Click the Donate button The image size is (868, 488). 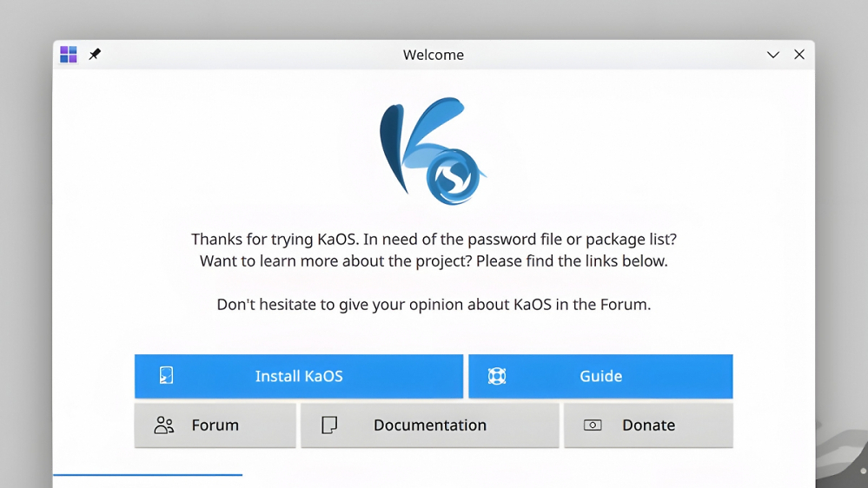click(649, 425)
